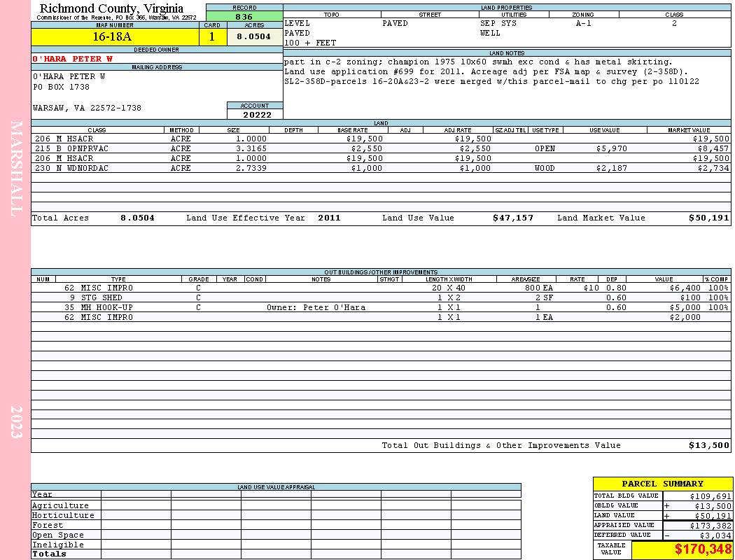Select the market value $2,734
This screenshot has width=735, height=560.
[x=713, y=168]
